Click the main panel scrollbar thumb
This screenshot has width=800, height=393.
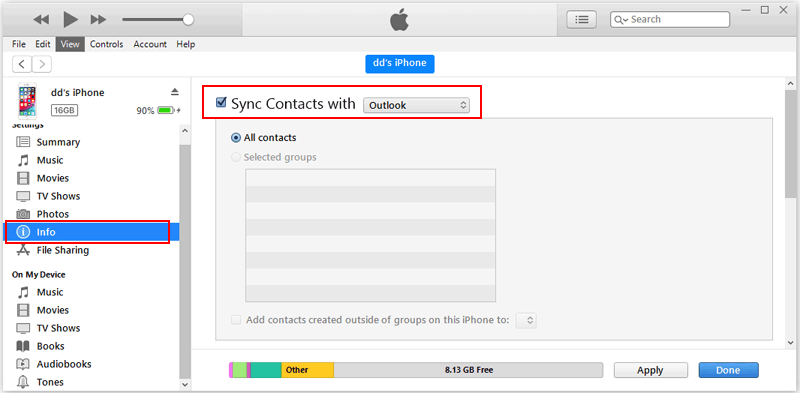tap(791, 143)
